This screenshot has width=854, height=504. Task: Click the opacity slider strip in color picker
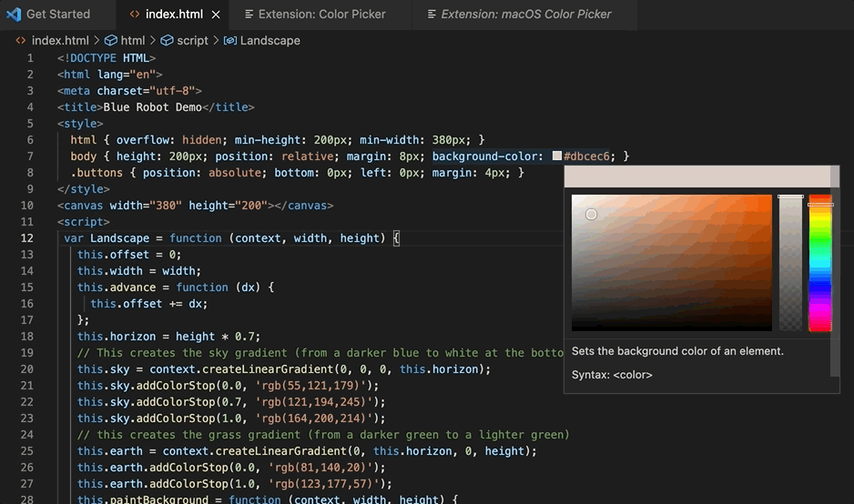(x=790, y=263)
